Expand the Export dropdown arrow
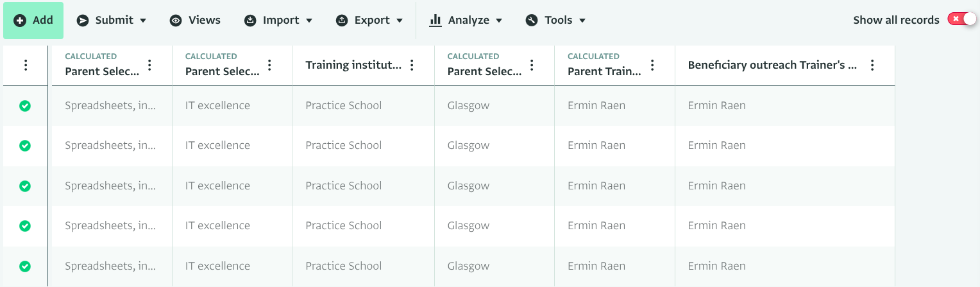980x287 pixels. click(x=400, y=21)
